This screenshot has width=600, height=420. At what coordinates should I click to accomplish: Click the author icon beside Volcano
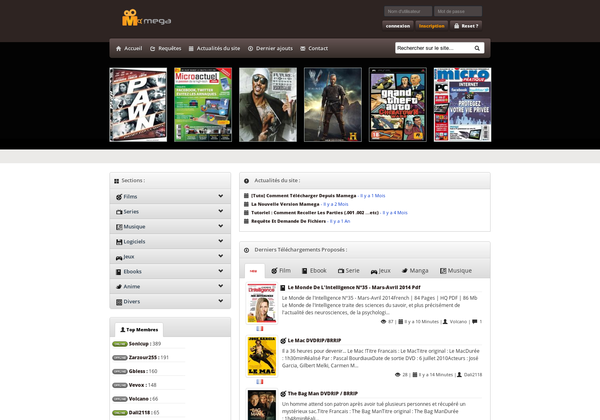pyautogui.click(x=445, y=322)
